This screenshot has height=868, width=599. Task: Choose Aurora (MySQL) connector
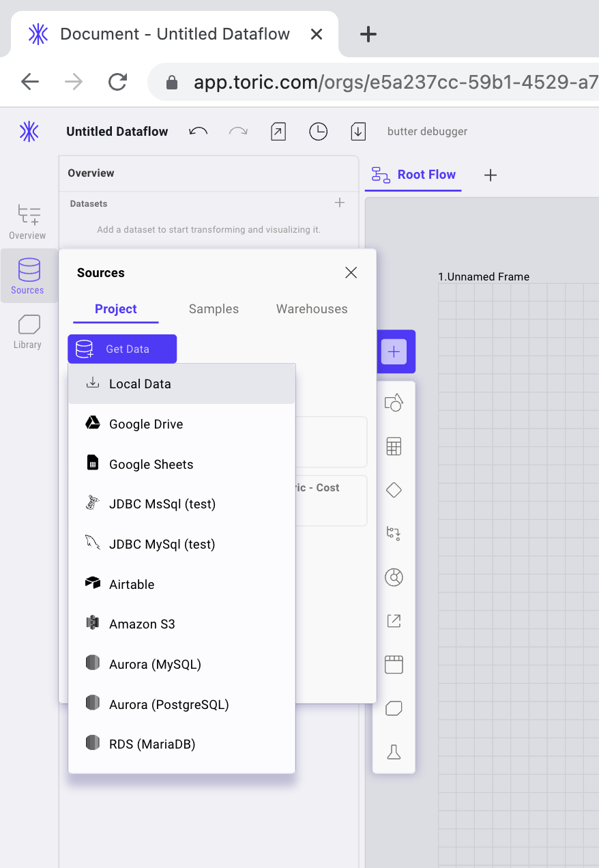(x=181, y=664)
